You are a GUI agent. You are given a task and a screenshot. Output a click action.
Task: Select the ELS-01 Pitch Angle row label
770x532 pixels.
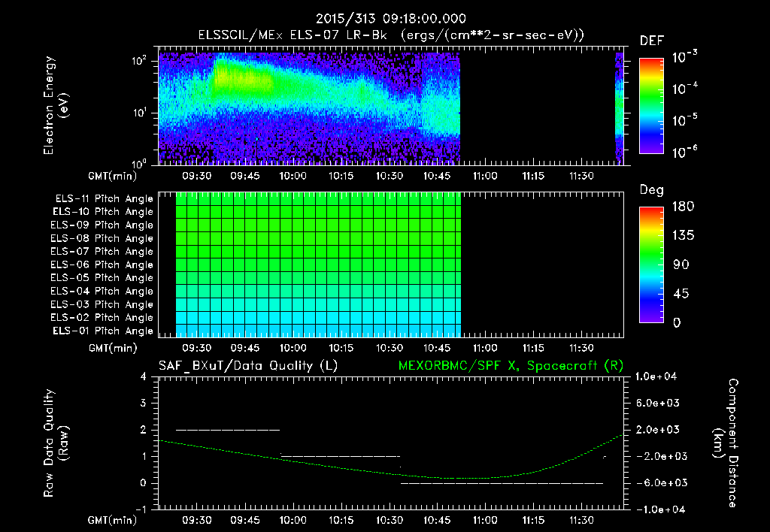(103, 331)
